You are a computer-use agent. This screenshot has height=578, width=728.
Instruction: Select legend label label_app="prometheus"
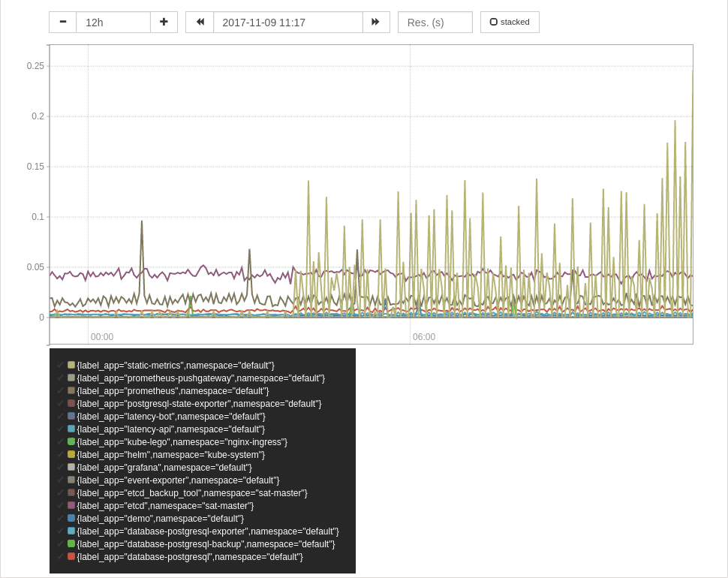tap(173, 391)
